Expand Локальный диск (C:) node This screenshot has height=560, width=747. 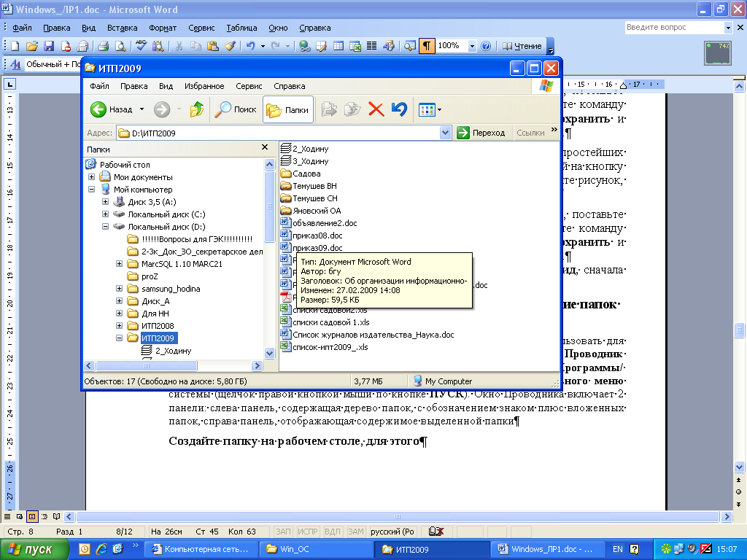click(x=105, y=214)
